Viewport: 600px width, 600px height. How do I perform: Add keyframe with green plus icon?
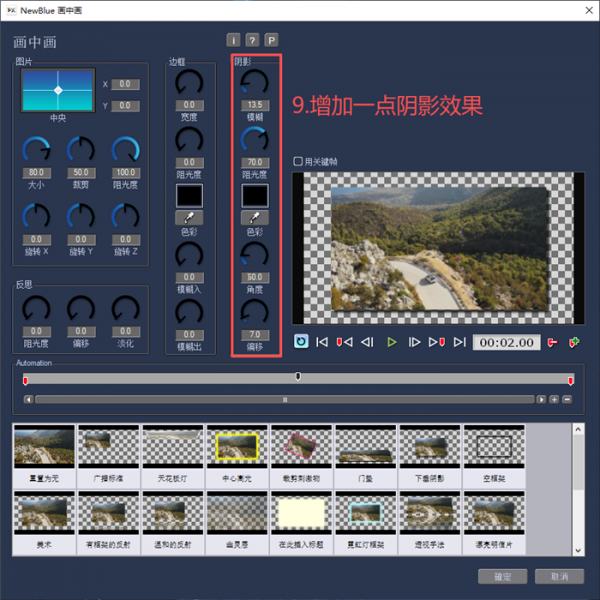coord(574,342)
